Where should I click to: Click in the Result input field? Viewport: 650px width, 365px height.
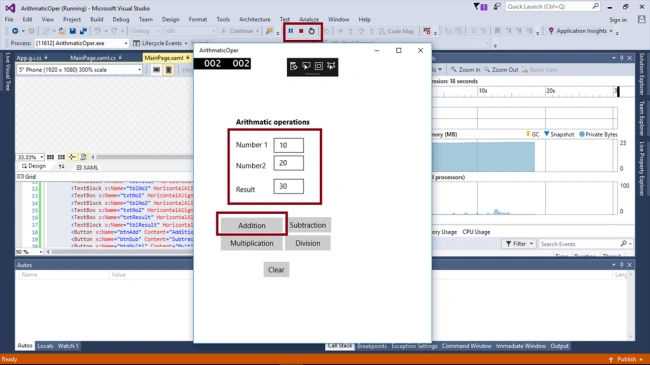coord(289,186)
